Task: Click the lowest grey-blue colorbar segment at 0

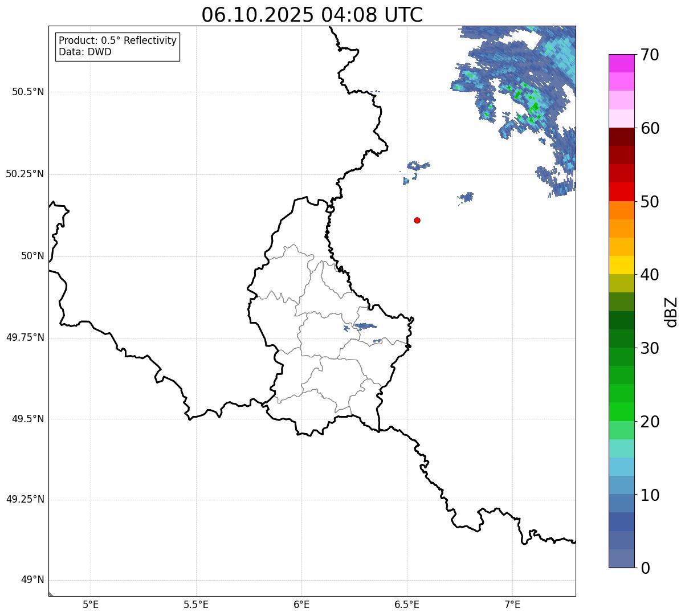Action: (621, 558)
